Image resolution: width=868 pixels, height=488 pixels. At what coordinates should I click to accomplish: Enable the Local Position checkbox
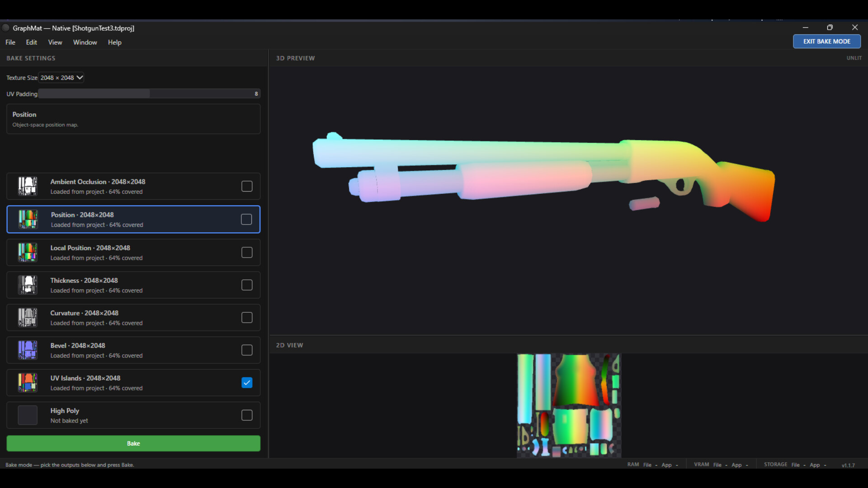(x=247, y=252)
